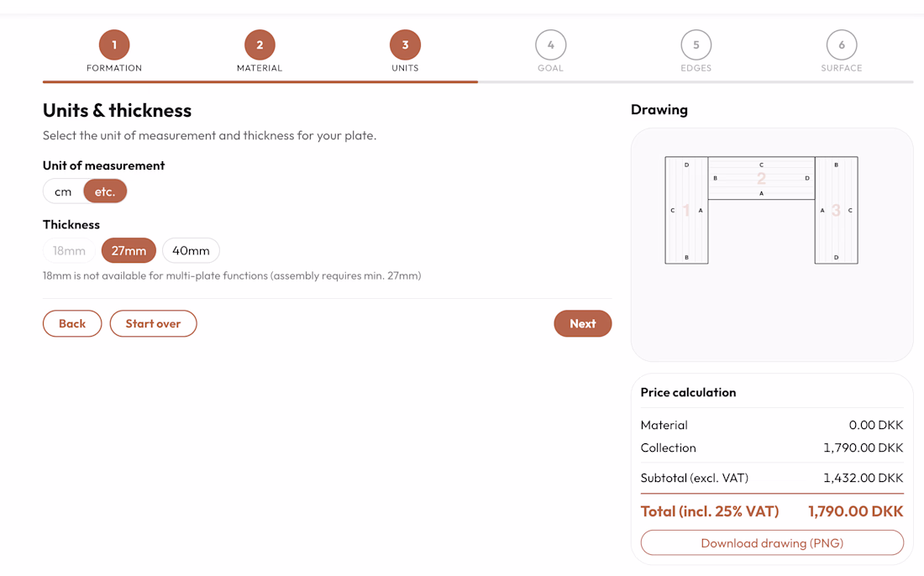Select plate 1 in the drawing
Viewport: 924px width, 576px height.
pyautogui.click(x=686, y=210)
